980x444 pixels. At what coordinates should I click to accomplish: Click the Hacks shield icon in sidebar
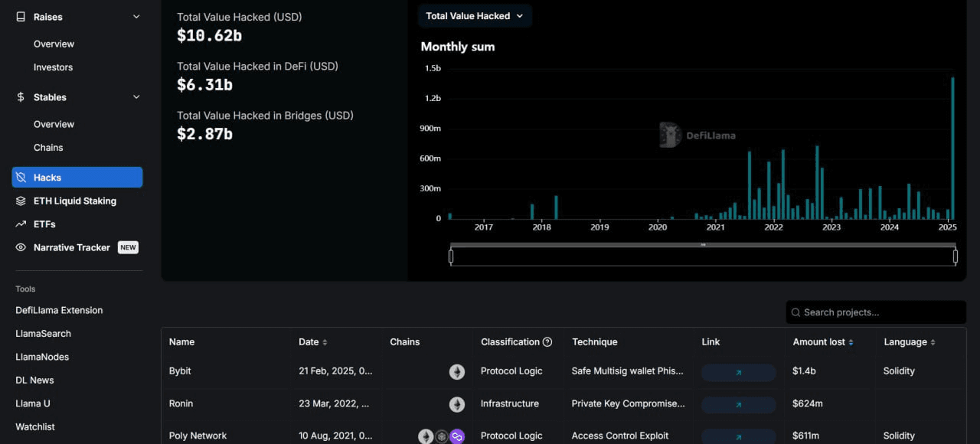pyautogui.click(x=21, y=178)
